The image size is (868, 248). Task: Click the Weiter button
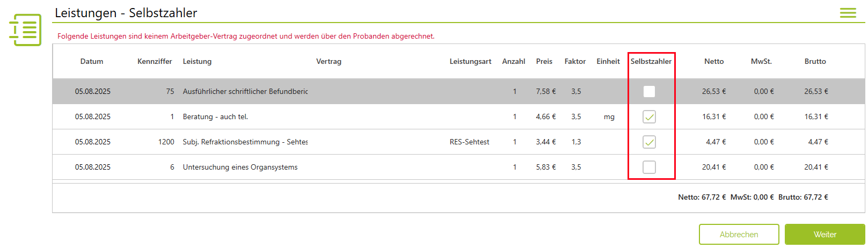(825, 235)
